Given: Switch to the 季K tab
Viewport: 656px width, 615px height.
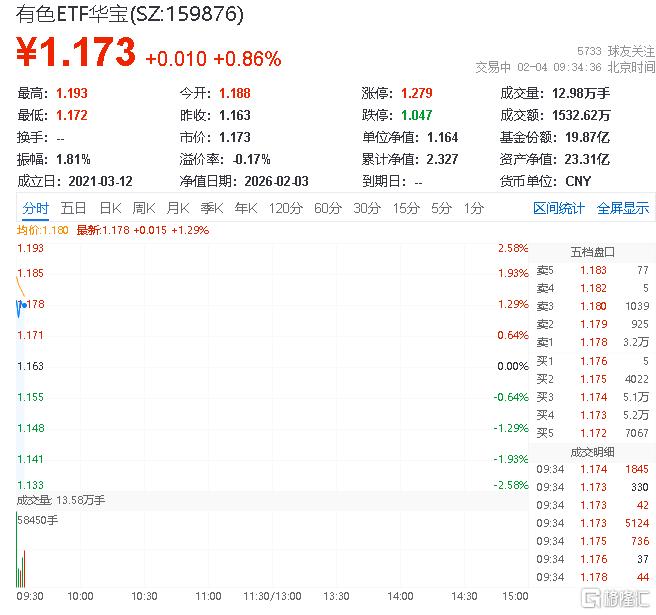Looking at the screenshot, I should 212,208.
